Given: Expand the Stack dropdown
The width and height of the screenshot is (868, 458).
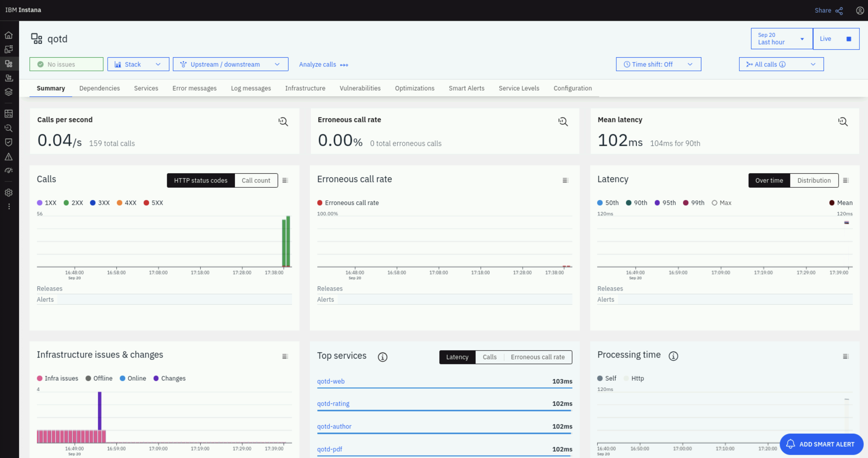Looking at the screenshot, I should [138, 64].
